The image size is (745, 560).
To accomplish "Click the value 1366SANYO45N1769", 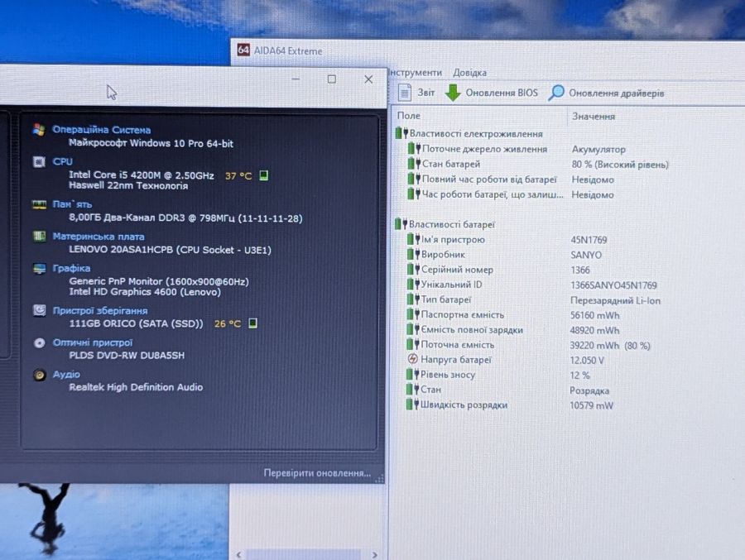I will pos(613,285).
